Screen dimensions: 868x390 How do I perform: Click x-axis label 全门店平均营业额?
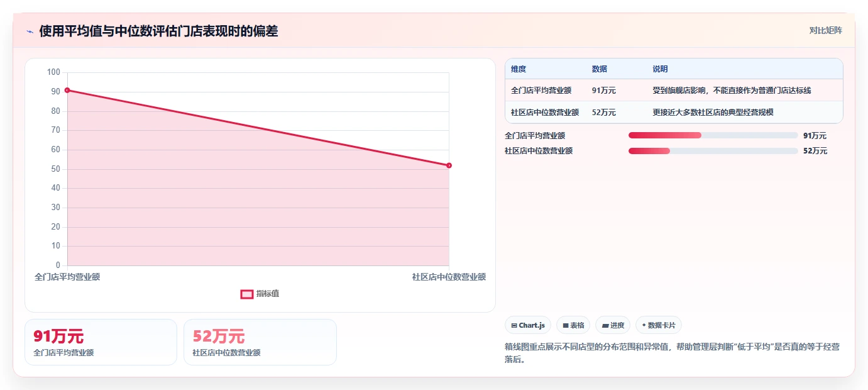click(x=67, y=277)
